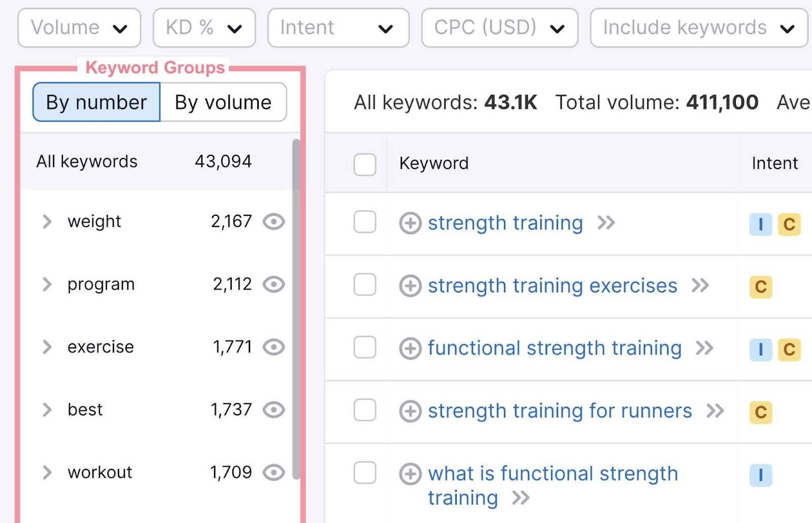Open the Volume filter dropdown

pyautogui.click(x=79, y=28)
